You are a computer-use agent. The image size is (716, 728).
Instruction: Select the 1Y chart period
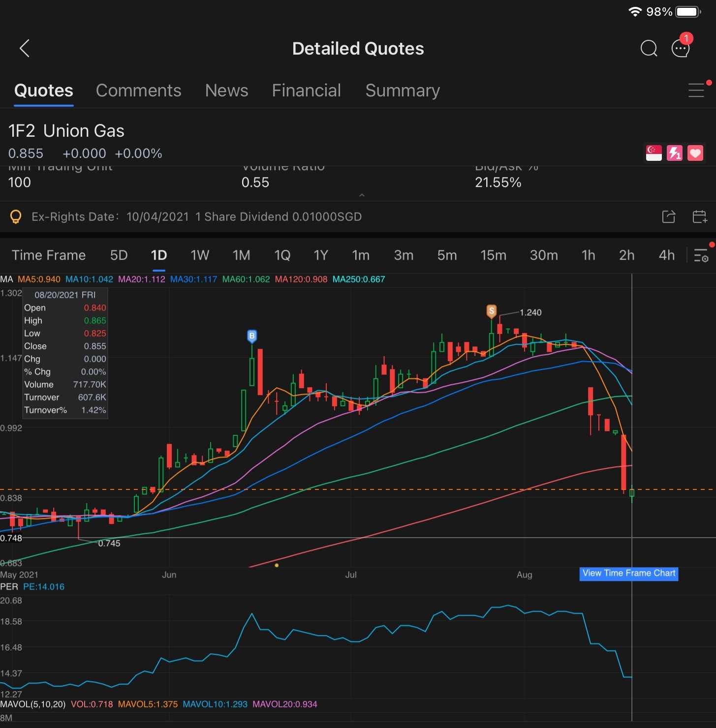pos(321,255)
